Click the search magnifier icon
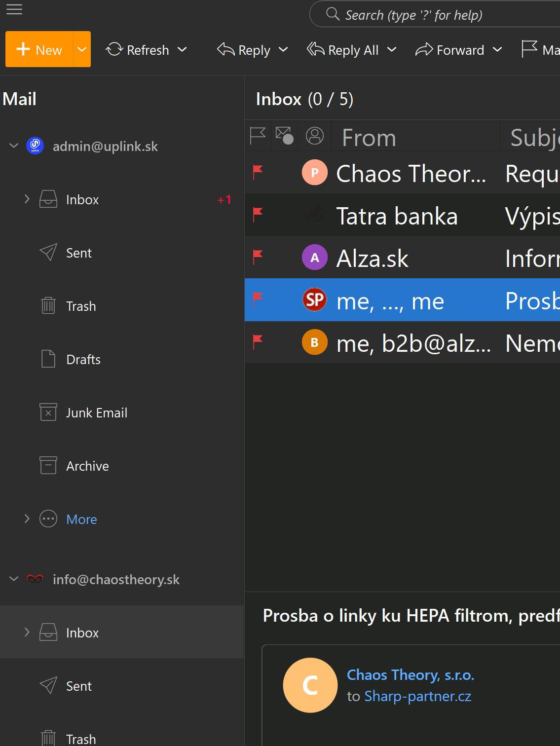The width and height of the screenshot is (560, 746). point(333,14)
